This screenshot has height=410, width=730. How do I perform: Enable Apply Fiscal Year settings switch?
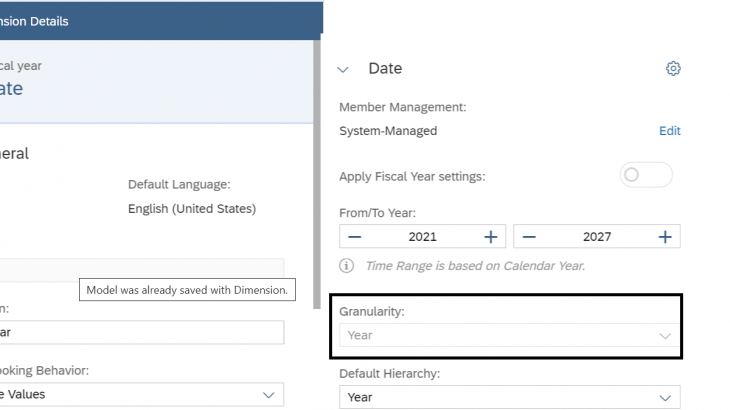click(645, 176)
